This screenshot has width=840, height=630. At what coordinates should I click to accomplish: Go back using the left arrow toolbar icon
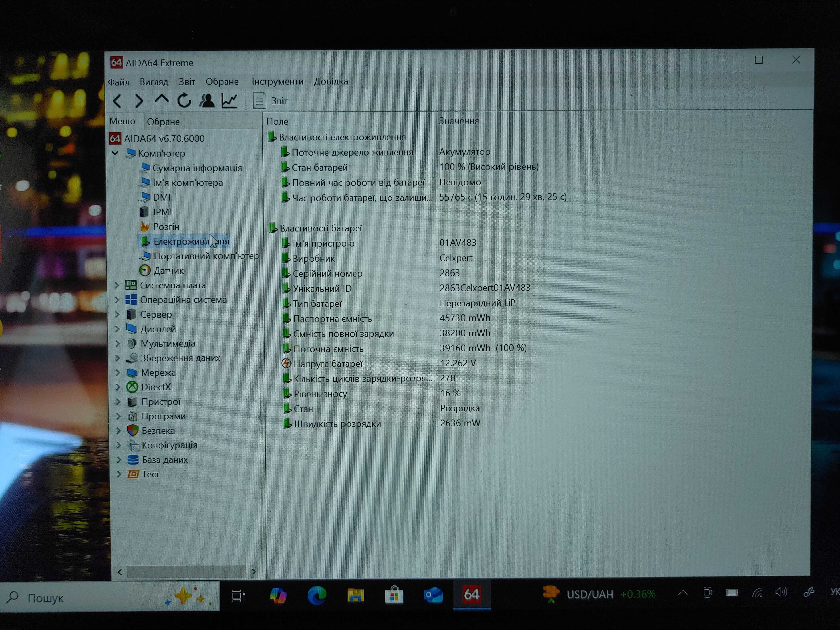117,101
